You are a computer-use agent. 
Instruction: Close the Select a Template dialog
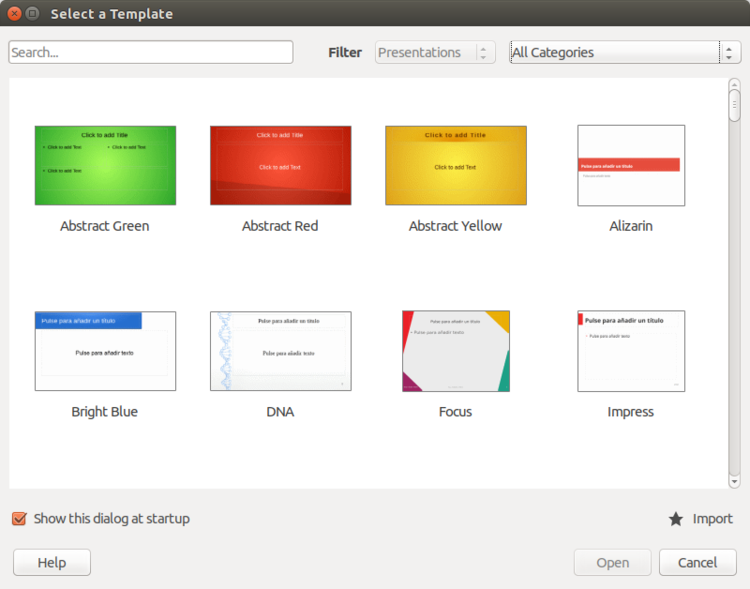point(14,14)
